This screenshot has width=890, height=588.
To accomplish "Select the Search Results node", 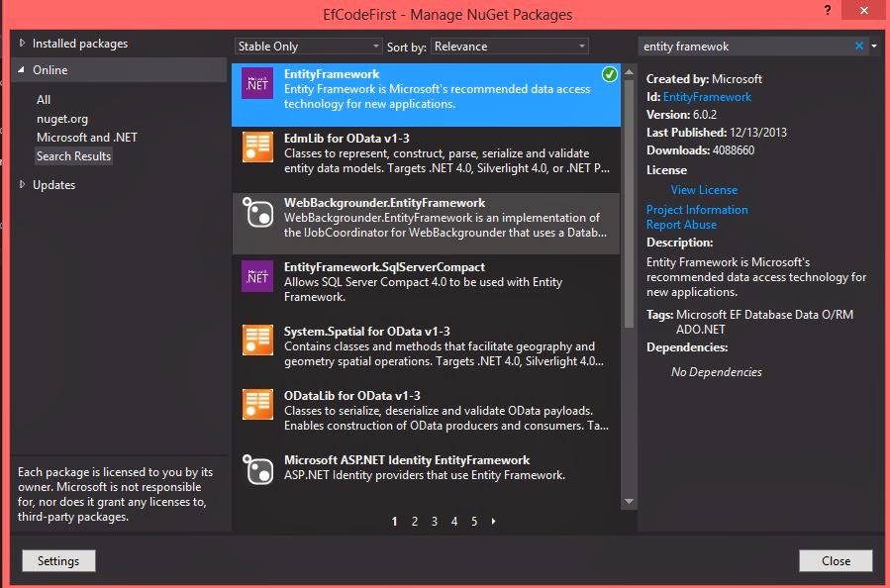I will (x=74, y=156).
